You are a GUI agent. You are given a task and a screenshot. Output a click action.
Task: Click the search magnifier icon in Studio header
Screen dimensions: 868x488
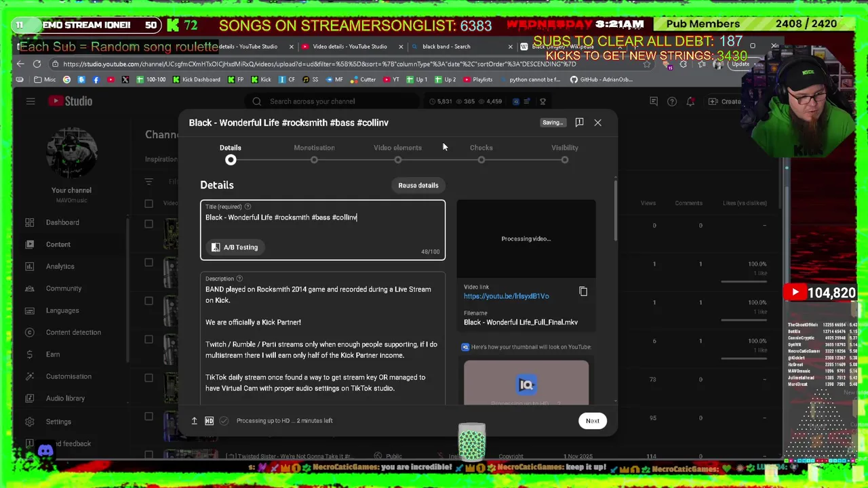(x=256, y=102)
